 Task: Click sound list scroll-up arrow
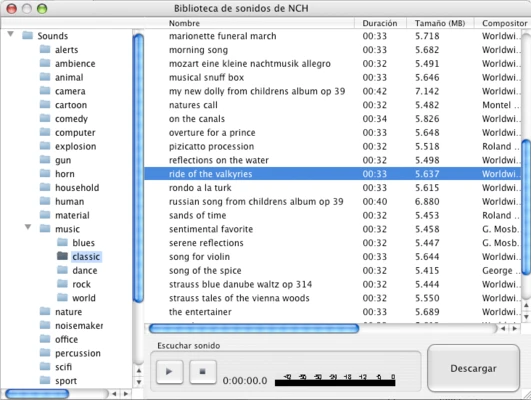click(x=526, y=306)
